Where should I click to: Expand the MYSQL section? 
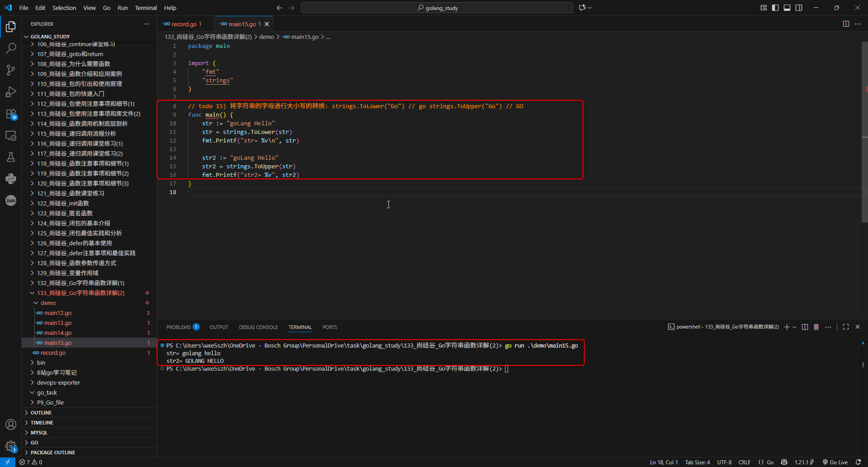click(x=89, y=433)
